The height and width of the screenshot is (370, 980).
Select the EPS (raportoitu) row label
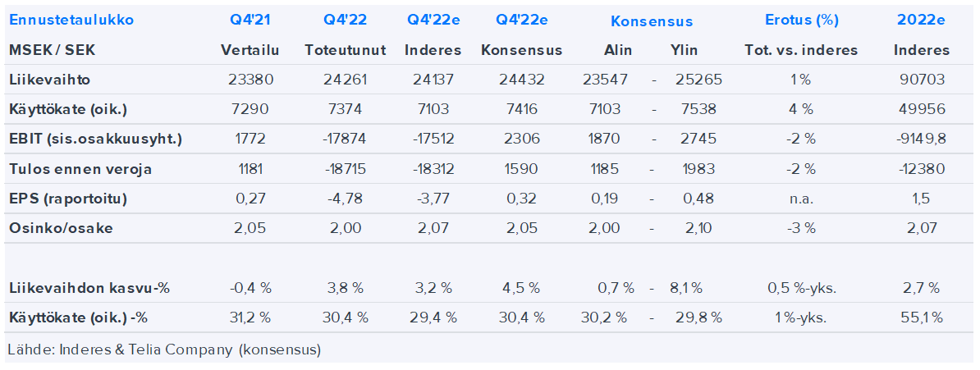coord(68,199)
